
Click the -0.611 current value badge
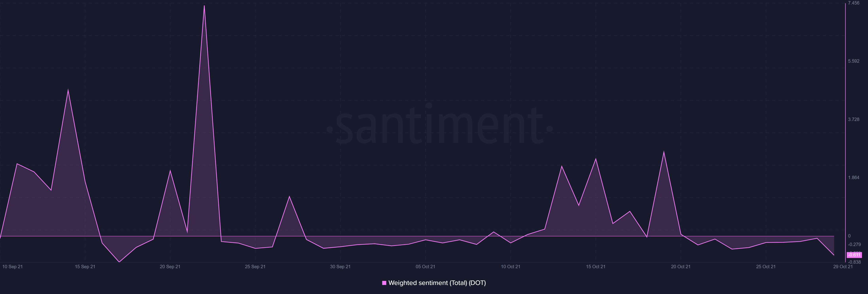(x=854, y=255)
